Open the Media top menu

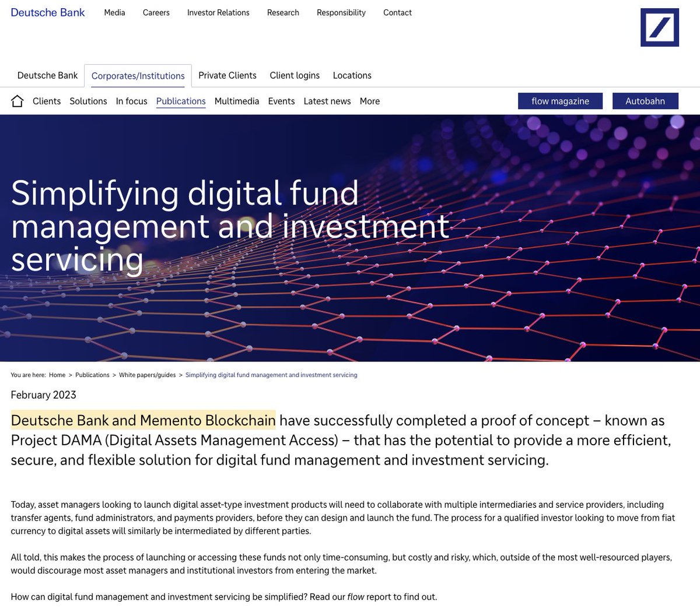114,12
